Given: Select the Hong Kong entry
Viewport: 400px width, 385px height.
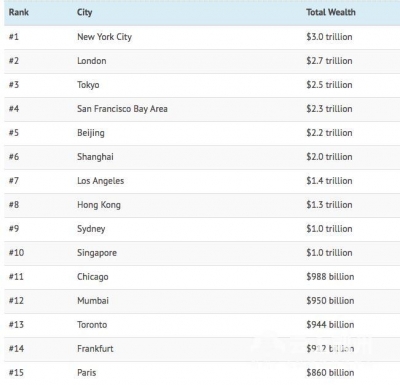Looking at the screenshot, I should [x=99, y=205].
